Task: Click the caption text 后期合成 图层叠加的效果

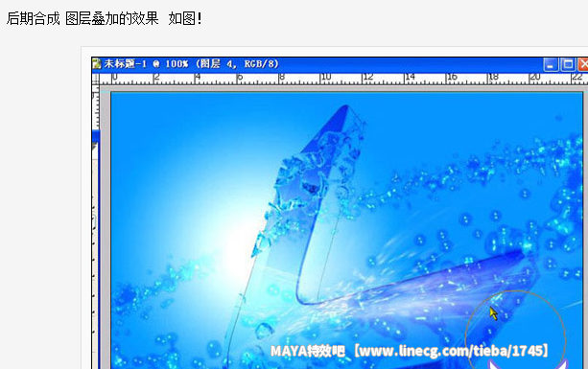Action: click(x=82, y=18)
